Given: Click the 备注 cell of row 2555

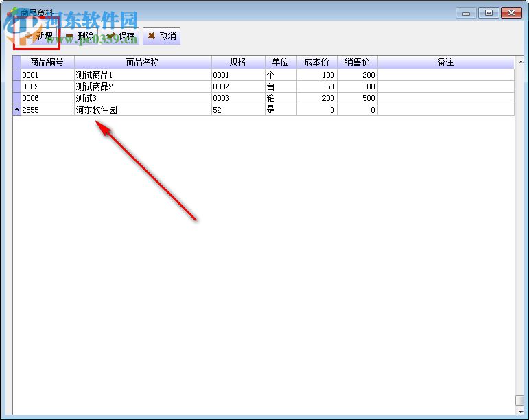Looking at the screenshot, I should 446,110.
